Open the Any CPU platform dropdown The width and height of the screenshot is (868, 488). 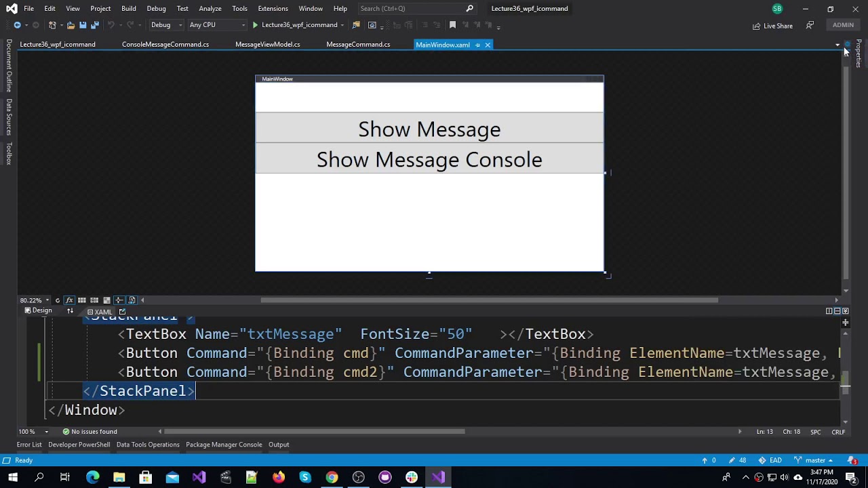pyautogui.click(x=217, y=25)
